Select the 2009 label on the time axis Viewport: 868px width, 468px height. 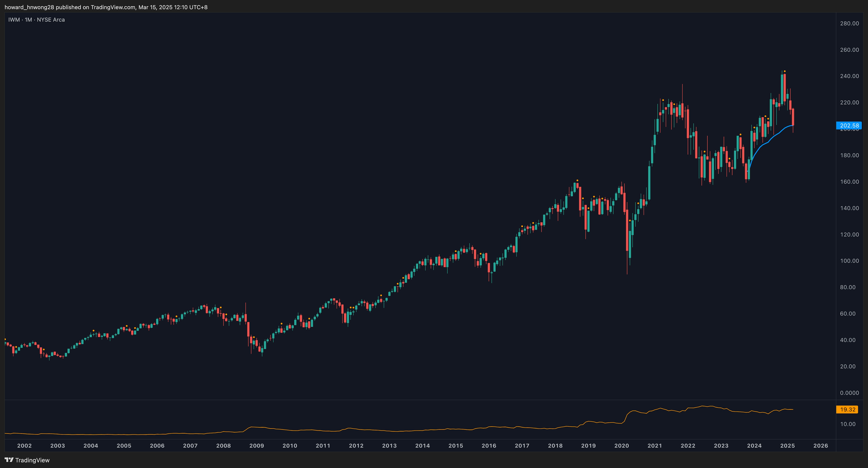pyautogui.click(x=256, y=445)
